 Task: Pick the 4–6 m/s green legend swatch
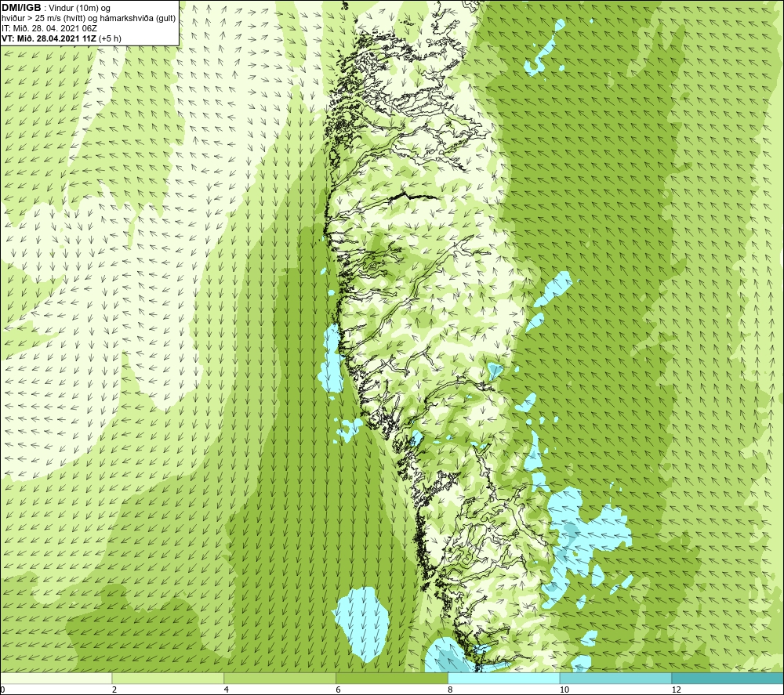point(280,678)
